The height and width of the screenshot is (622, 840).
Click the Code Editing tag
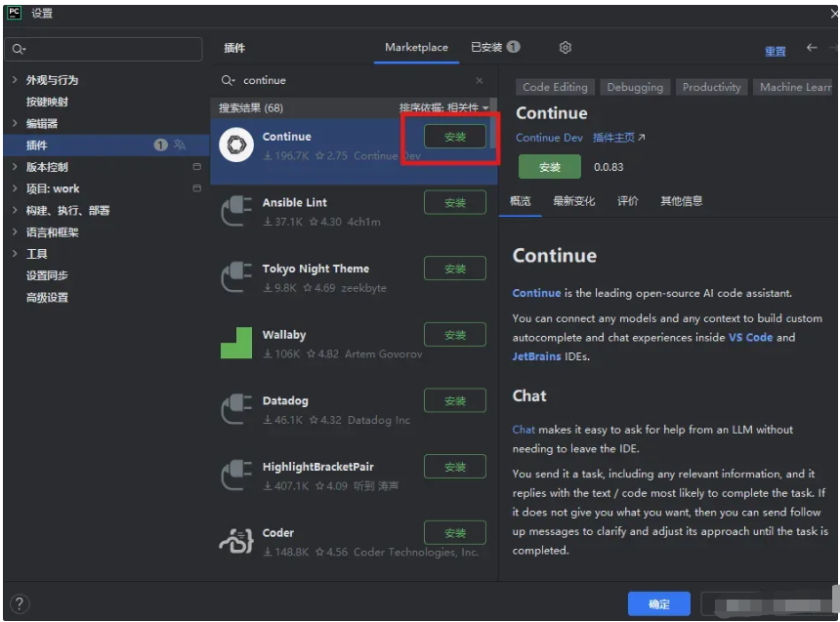click(555, 87)
